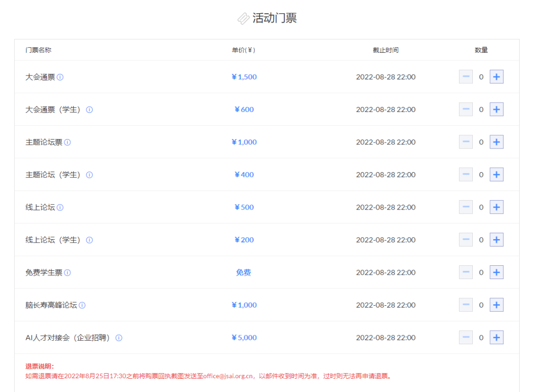Show info for 主题论坛（学生）ticket
Screen dimensions: 533x392
click(89, 175)
